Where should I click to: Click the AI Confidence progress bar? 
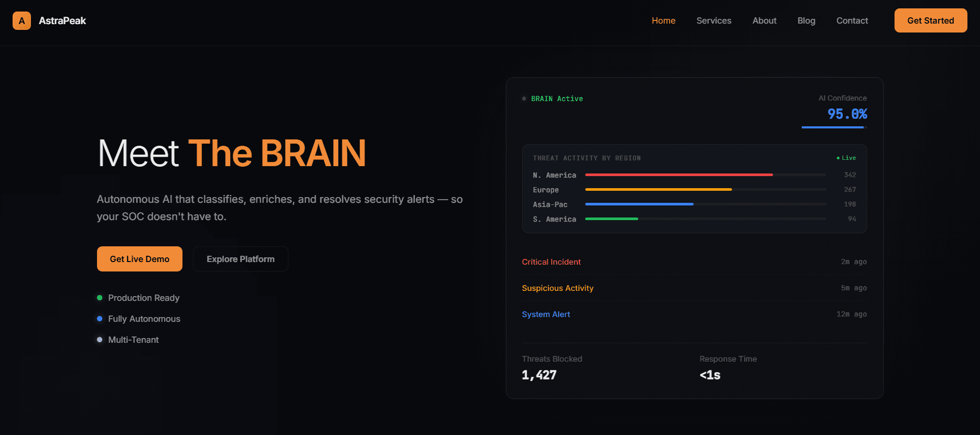(x=834, y=127)
